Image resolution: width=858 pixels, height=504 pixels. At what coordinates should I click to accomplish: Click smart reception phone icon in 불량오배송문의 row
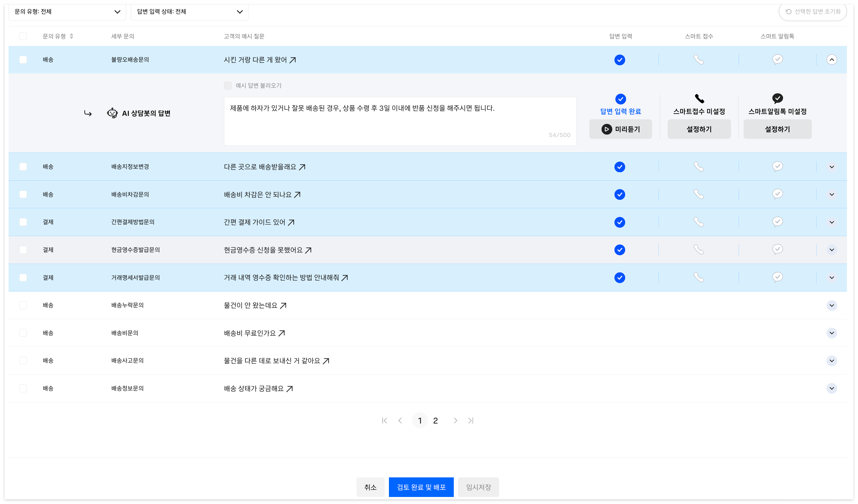pos(698,60)
